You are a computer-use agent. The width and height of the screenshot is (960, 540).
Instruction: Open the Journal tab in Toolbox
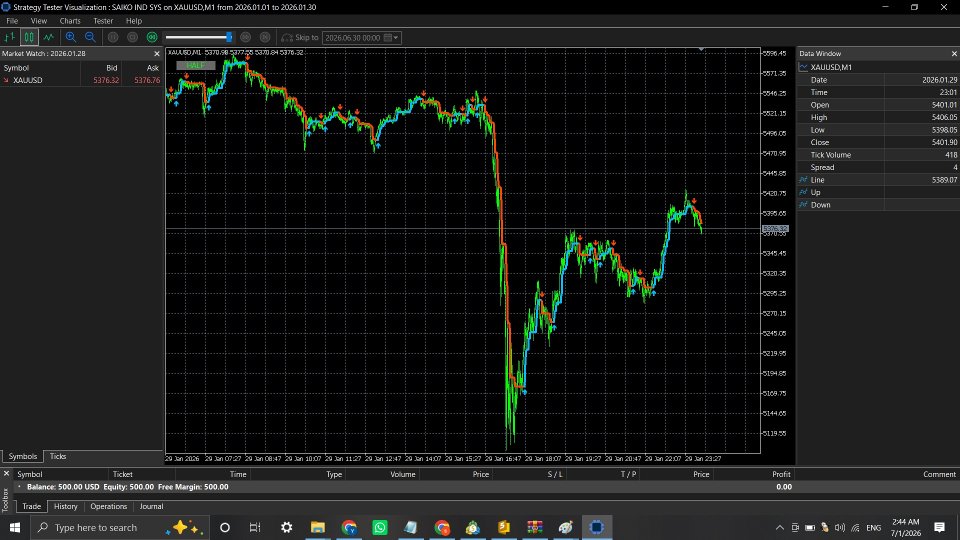coord(151,506)
